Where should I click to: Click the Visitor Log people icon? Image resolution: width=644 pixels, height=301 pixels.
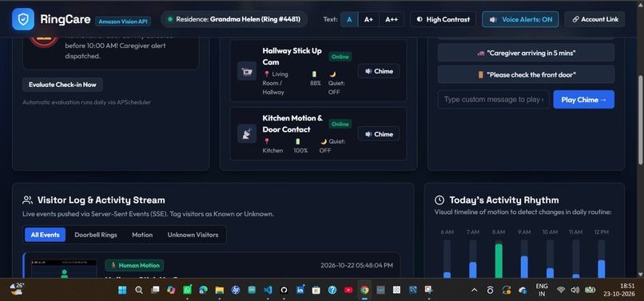click(27, 200)
